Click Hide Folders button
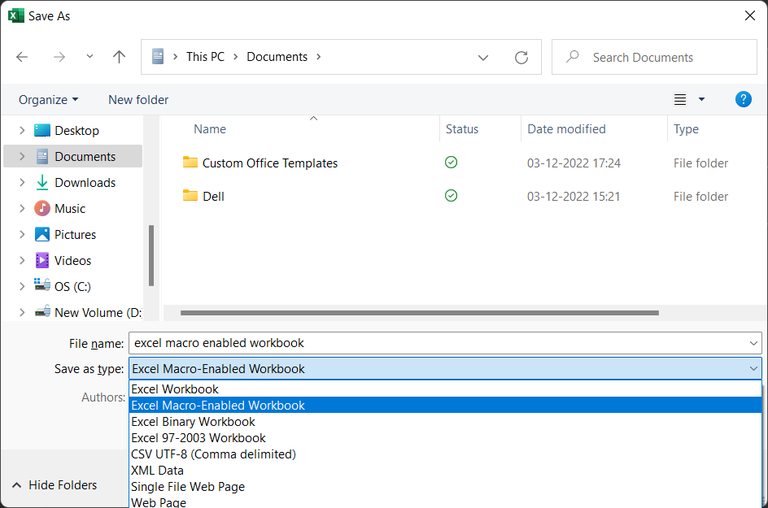This screenshot has width=768, height=508. [54, 485]
